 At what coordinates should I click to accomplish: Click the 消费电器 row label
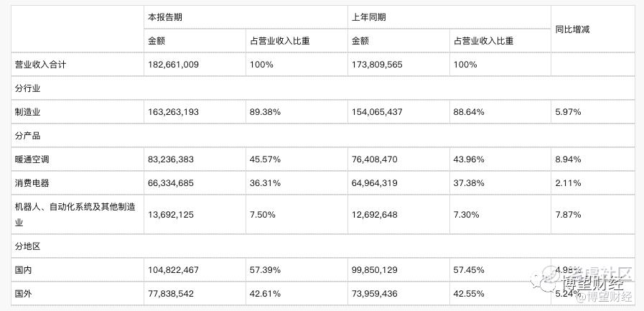(x=32, y=183)
